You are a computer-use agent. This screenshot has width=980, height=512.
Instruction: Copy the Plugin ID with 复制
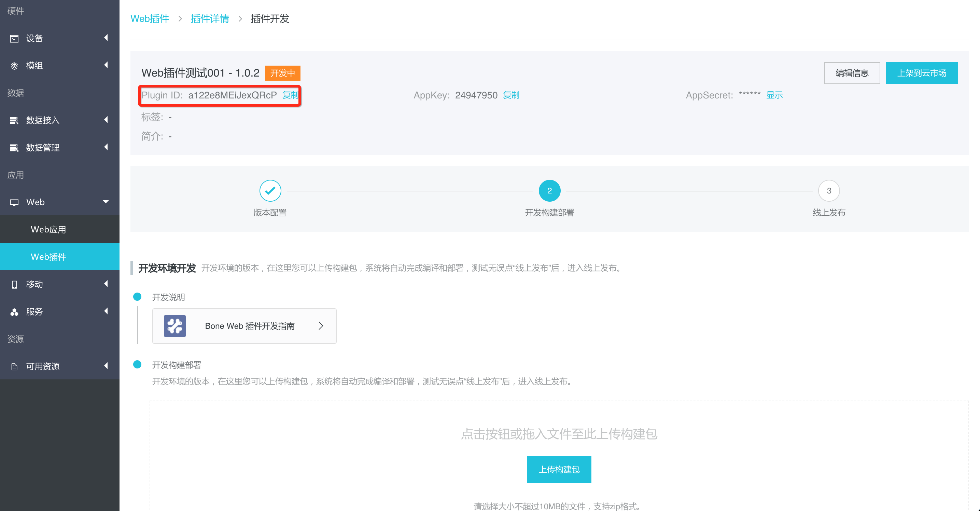[x=290, y=95]
